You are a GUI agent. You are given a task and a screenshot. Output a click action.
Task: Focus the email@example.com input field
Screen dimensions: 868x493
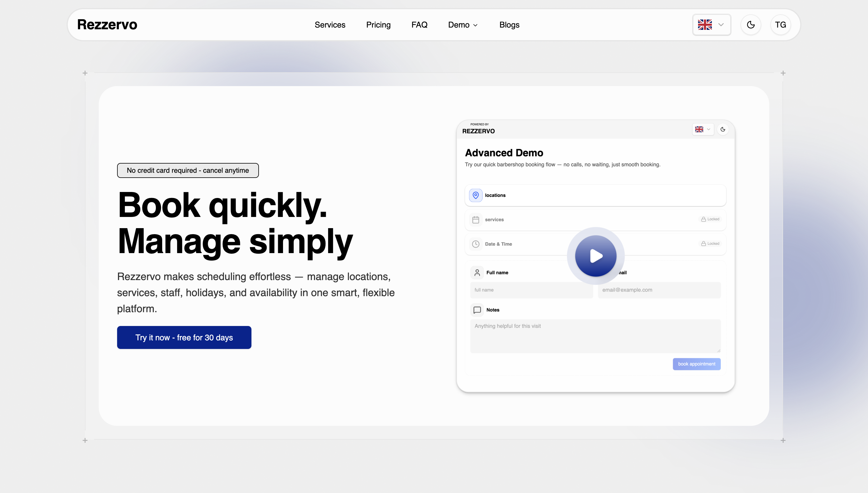tap(659, 290)
